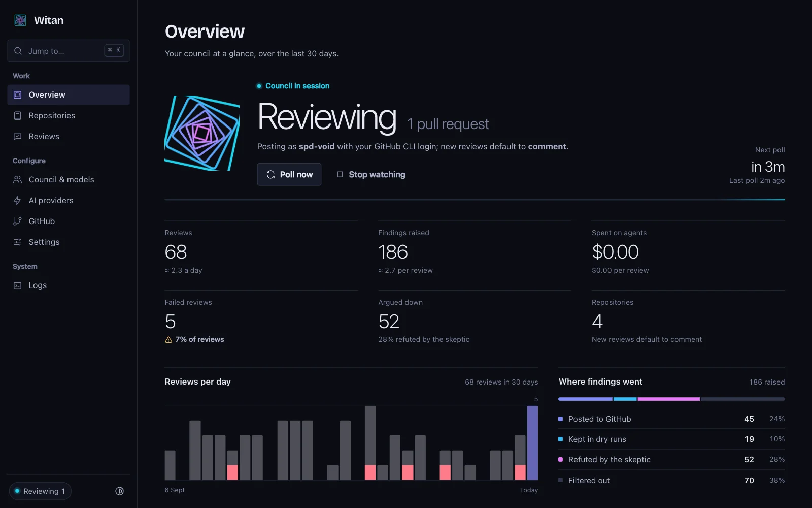Click the refresh icon on Poll now
This screenshot has height=508, width=812.
tap(270, 175)
